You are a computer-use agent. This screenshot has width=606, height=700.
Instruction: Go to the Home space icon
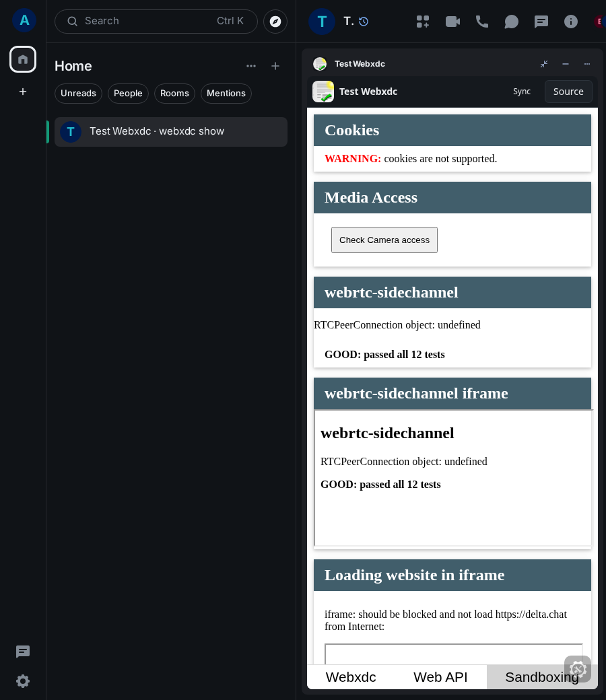pos(23,59)
